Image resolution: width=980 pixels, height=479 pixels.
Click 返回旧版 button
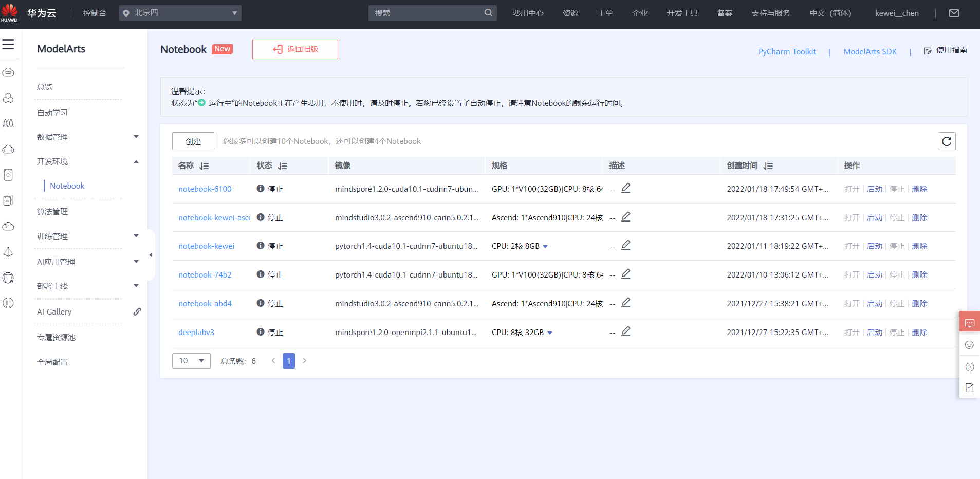(295, 49)
